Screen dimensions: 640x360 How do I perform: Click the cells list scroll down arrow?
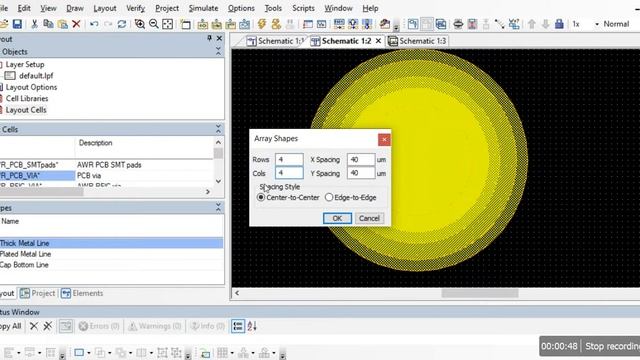click(218, 181)
